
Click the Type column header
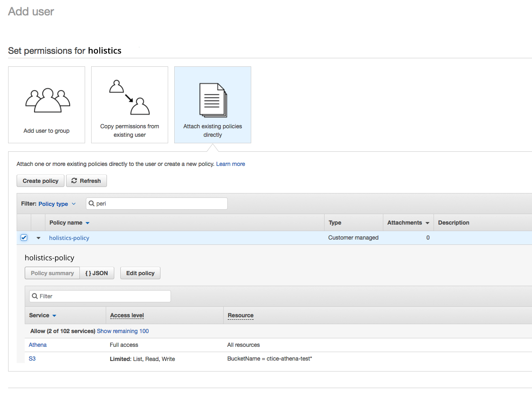(x=335, y=223)
